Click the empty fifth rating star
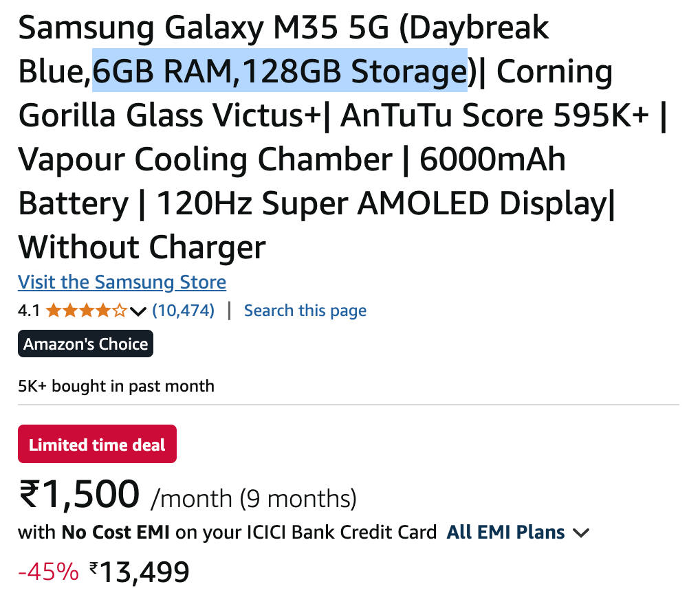700x595 pixels. tap(120, 311)
